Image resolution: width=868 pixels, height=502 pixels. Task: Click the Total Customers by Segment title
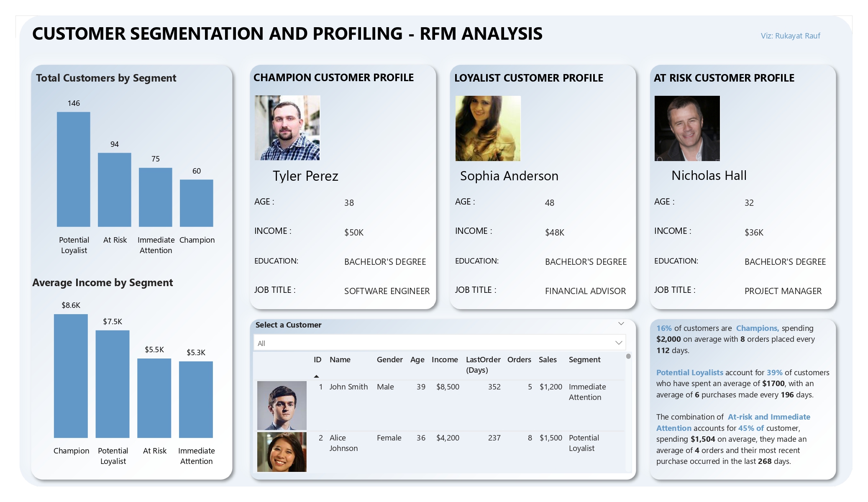tap(106, 78)
